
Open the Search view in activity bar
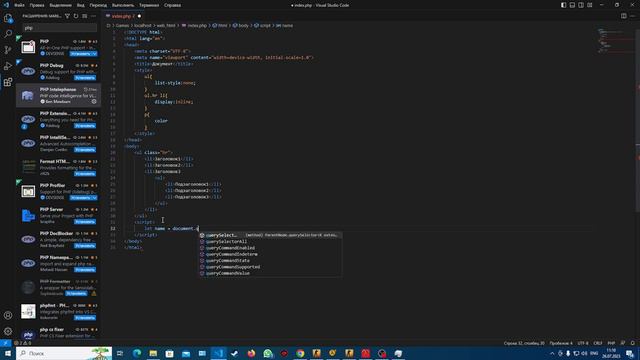click(x=8, y=34)
